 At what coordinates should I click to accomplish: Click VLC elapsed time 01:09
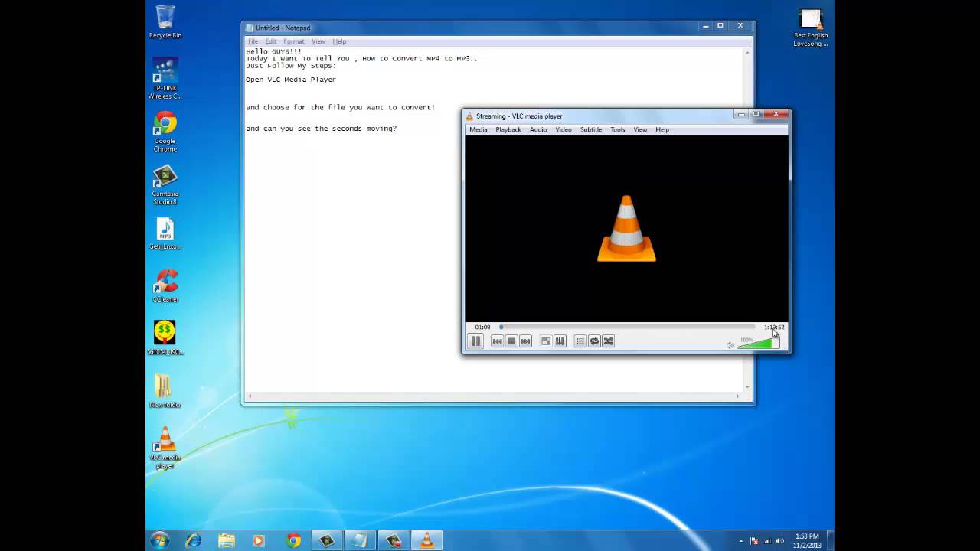(x=482, y=327)
